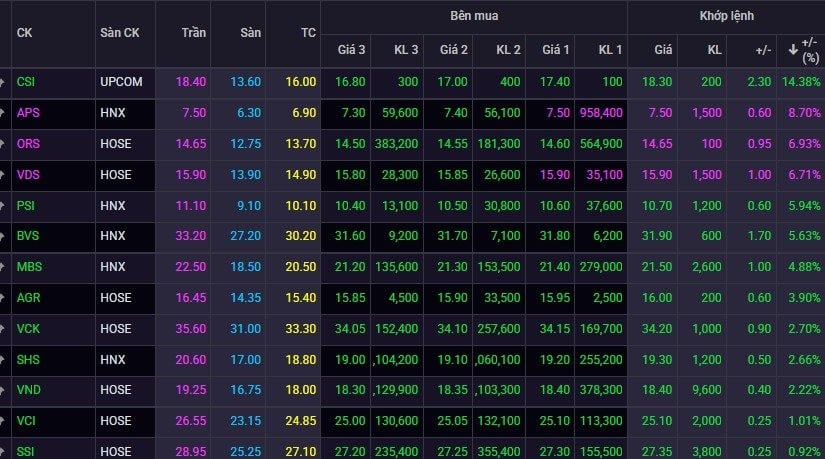Screen dimensions: 825x459
Task: Open the SHS ticker details
Action: (28, 360)
